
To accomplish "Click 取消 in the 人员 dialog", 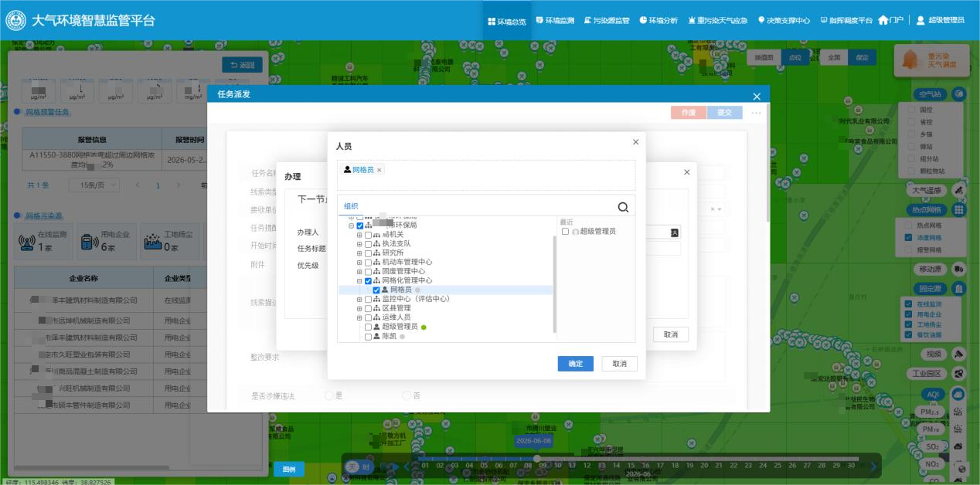I will [x=620, y=364].
